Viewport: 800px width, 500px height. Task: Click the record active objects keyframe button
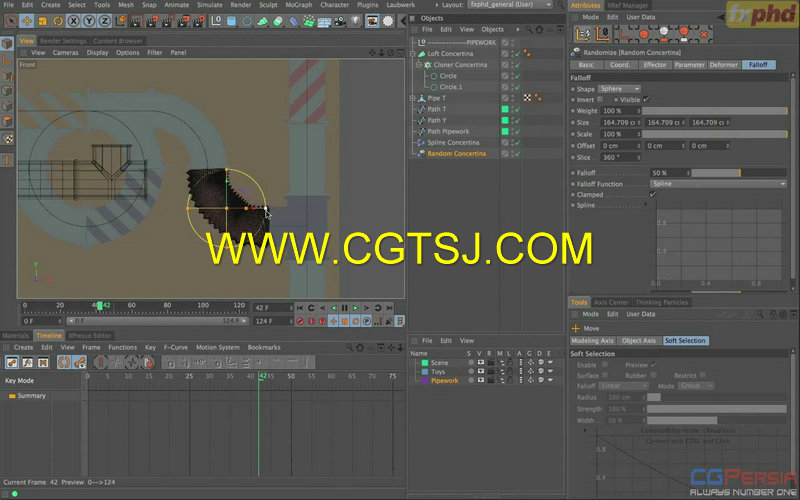tap(300, 321)
